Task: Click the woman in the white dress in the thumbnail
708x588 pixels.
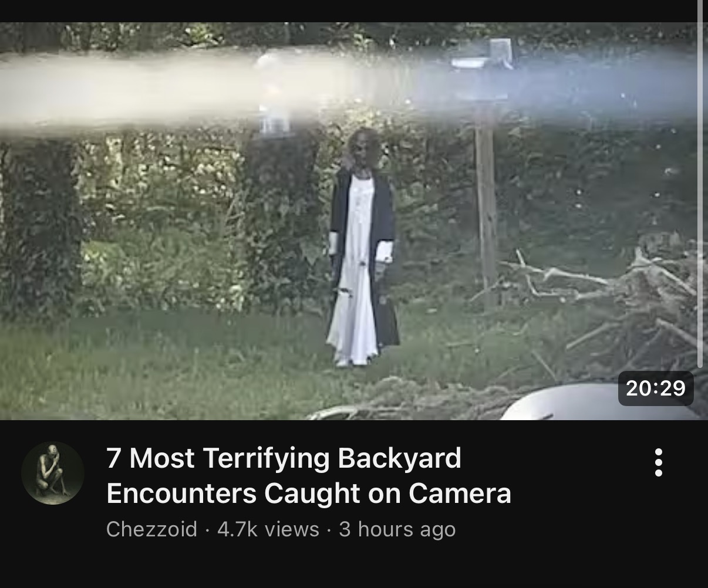Action: 362,249
